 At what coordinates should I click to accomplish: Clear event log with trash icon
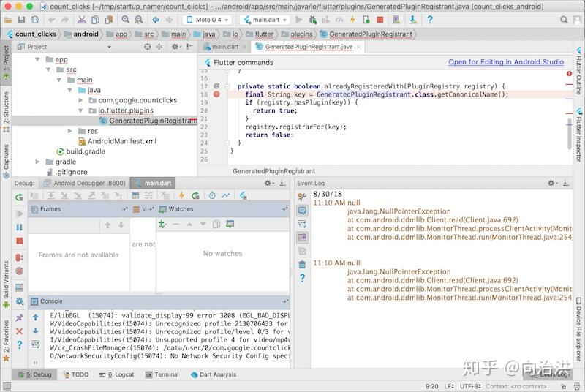[x=302, y=265]
